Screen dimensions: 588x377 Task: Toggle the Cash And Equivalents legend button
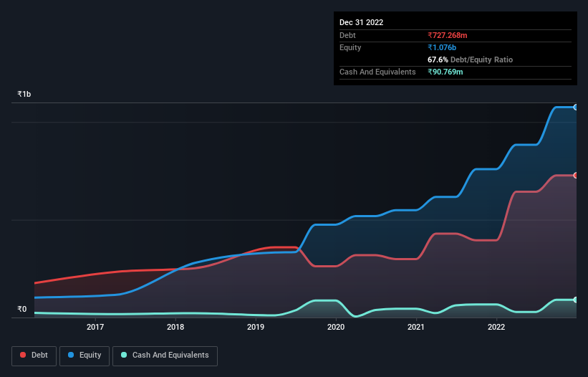click(165, 355)
